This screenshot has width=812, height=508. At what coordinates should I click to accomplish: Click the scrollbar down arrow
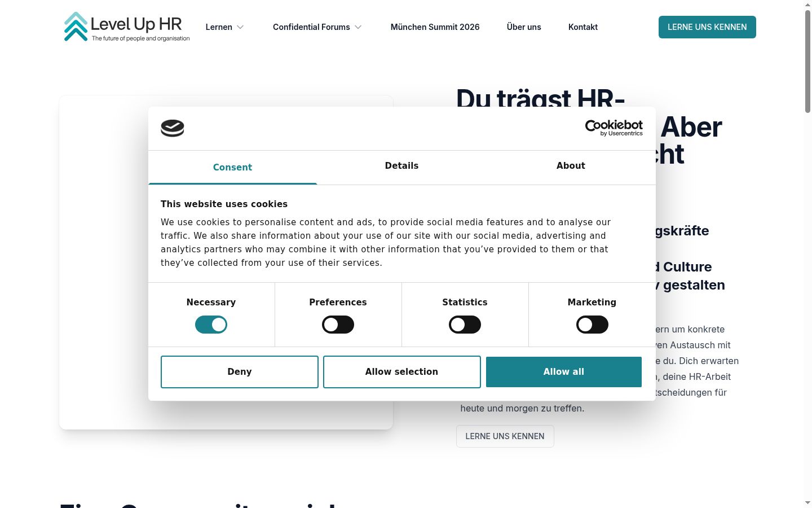point(807,502)
